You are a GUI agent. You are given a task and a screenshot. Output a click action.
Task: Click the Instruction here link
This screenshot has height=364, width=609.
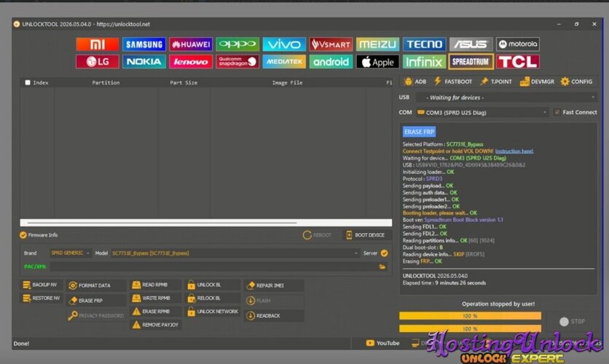coord(514,151)
